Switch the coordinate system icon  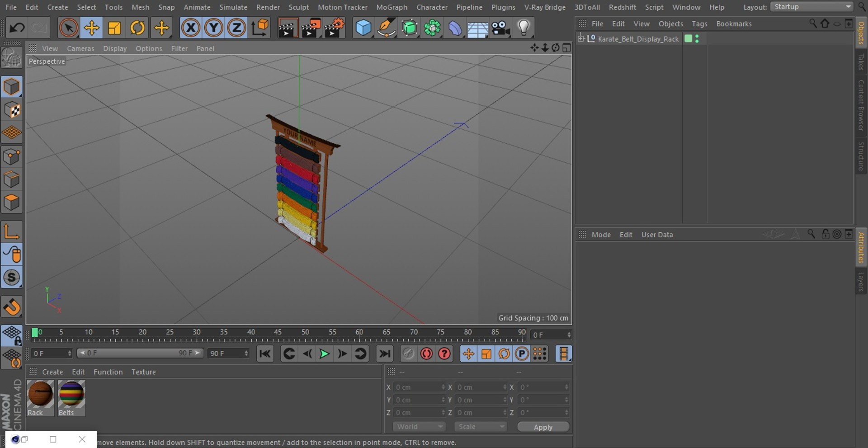[x=260, y=28]
